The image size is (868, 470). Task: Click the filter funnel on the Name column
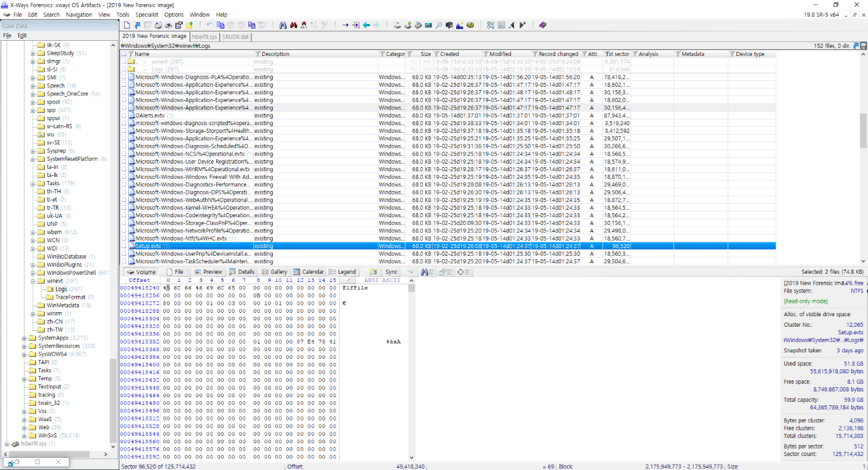pyautogui.click(x=131, y=54)
